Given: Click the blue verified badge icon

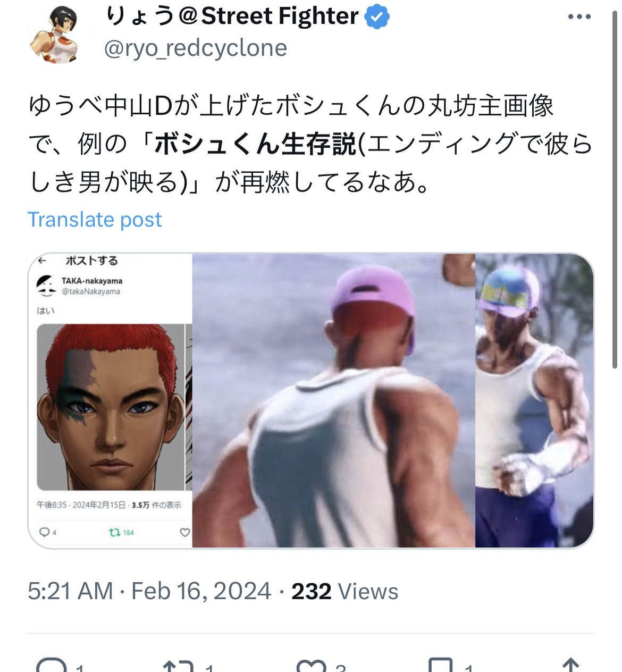Looking at the screenshot, I should [x=377, y=16].
